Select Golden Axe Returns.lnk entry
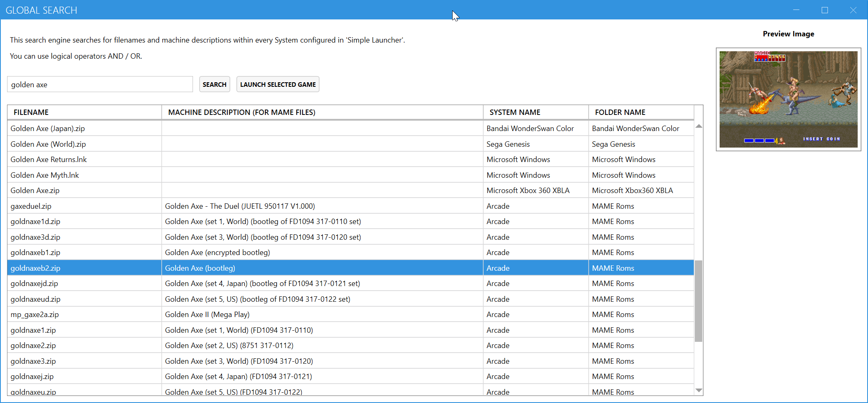The height and width of the screenshot is (403, 868). click(49, 160)
